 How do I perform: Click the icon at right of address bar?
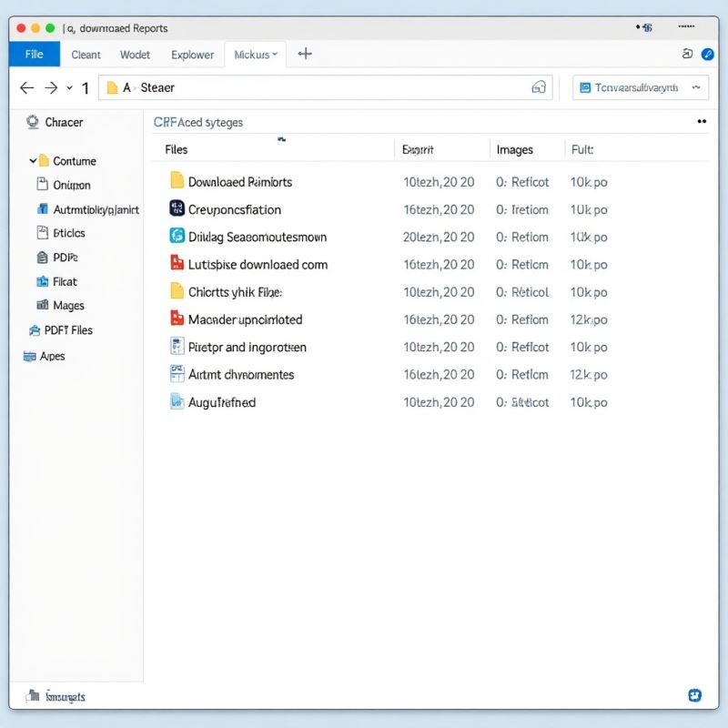click(x=539, y=87)
